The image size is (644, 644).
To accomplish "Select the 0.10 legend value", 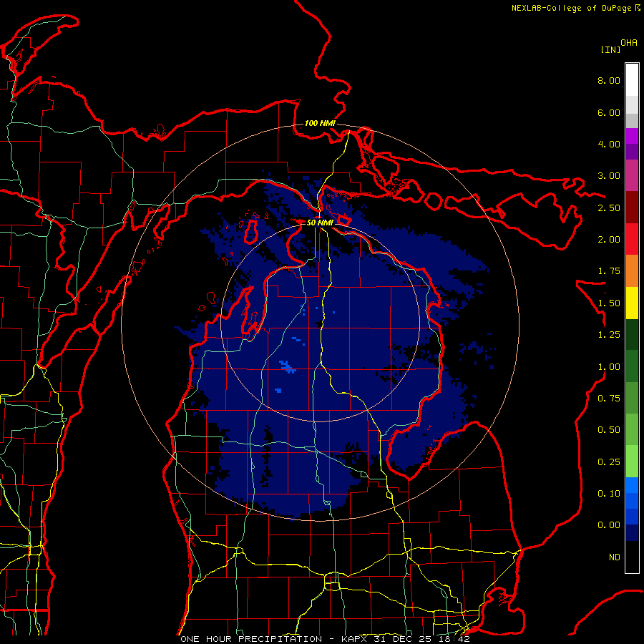I will 609,494.
